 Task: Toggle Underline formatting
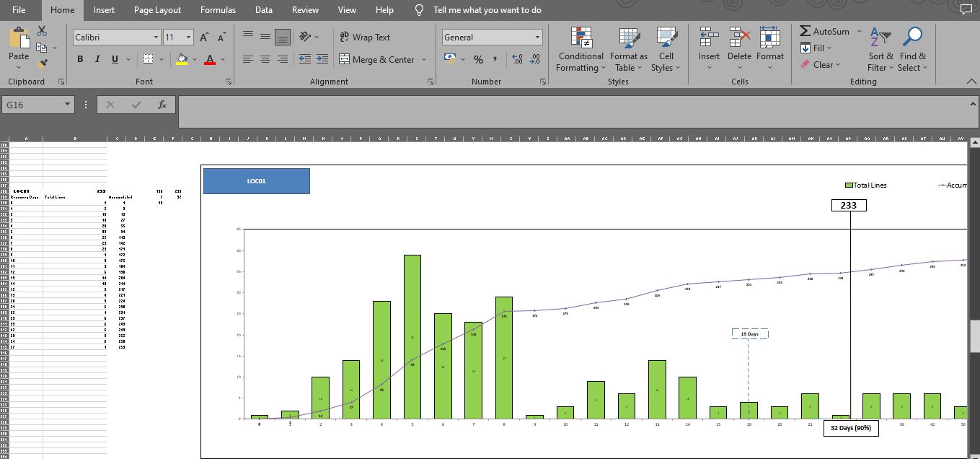[x=115, y=59]
